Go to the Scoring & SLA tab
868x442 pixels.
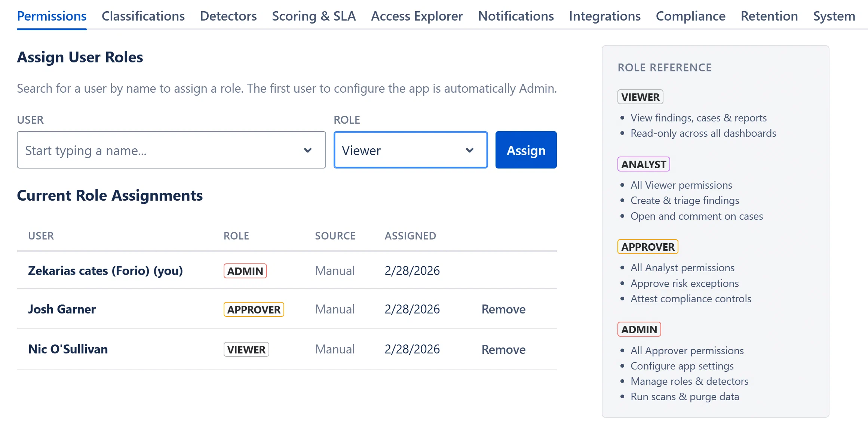coord(314,16)
